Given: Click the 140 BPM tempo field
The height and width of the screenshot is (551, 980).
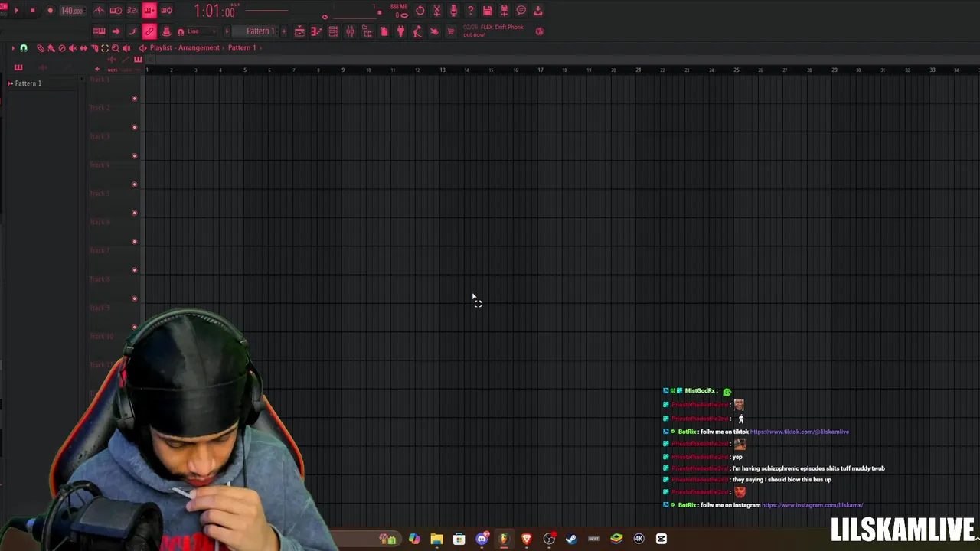Looking at the screenshot, I should 71,11.
